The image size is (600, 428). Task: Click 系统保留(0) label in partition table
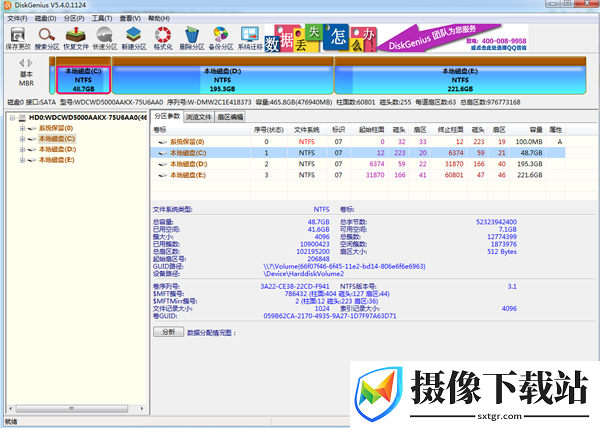187,142
